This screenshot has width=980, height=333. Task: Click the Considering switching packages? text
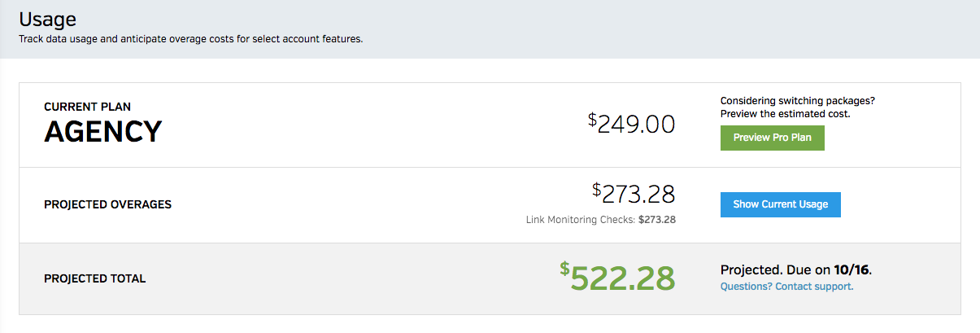(797, 101)
